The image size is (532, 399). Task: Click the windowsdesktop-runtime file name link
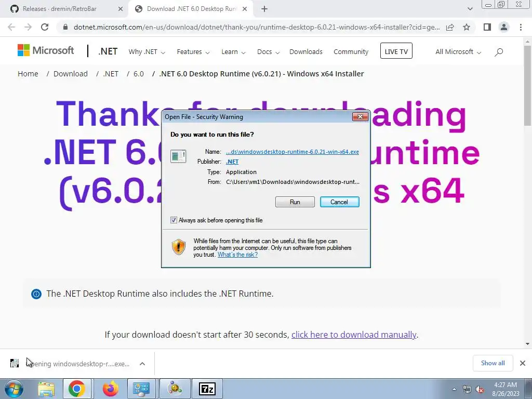[292, 152]
